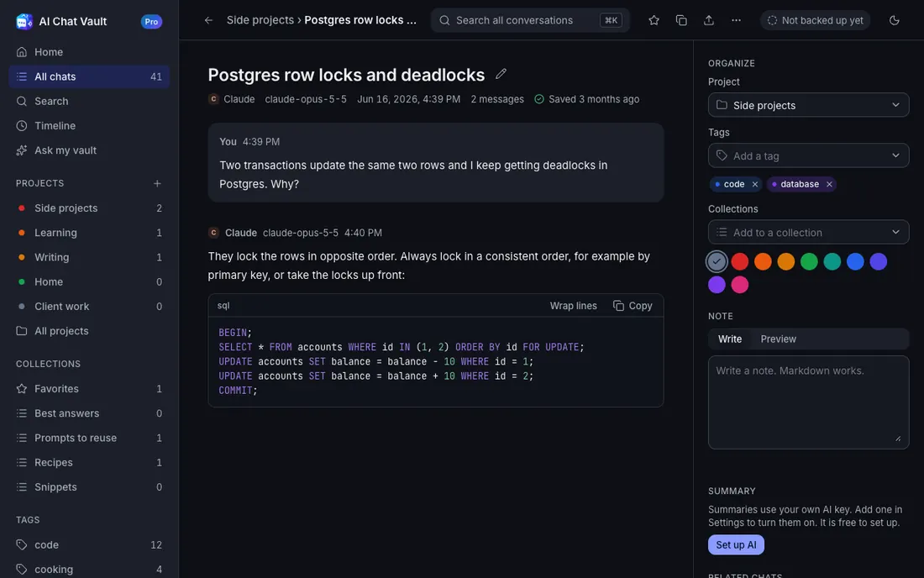924x578 pixels.
Task: Switch to the Preview note tab
Action: click(778, 339)
